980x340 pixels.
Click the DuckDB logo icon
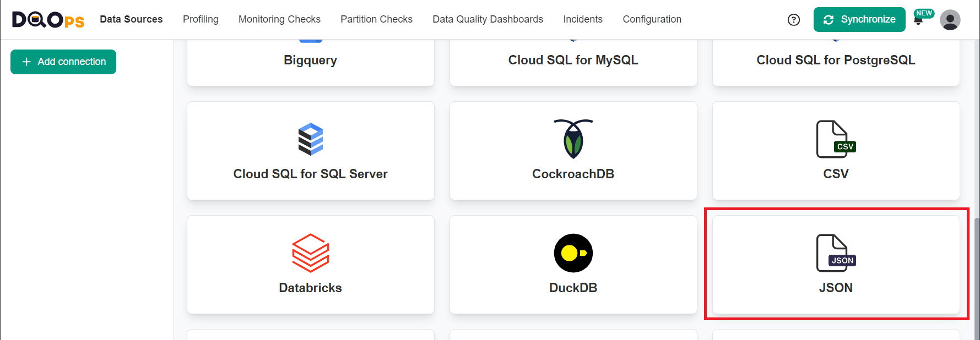click(x=573, y=253)
